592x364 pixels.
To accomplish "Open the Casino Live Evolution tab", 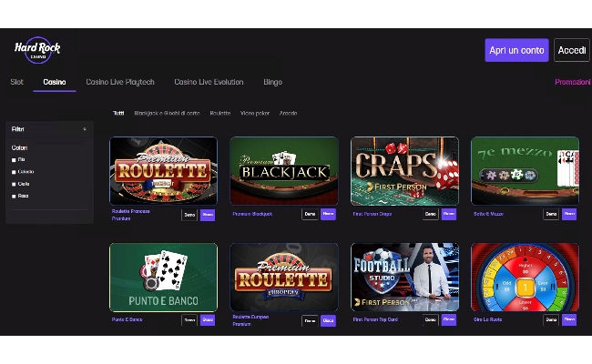I will pyautogui.click(x=209, y=82).
